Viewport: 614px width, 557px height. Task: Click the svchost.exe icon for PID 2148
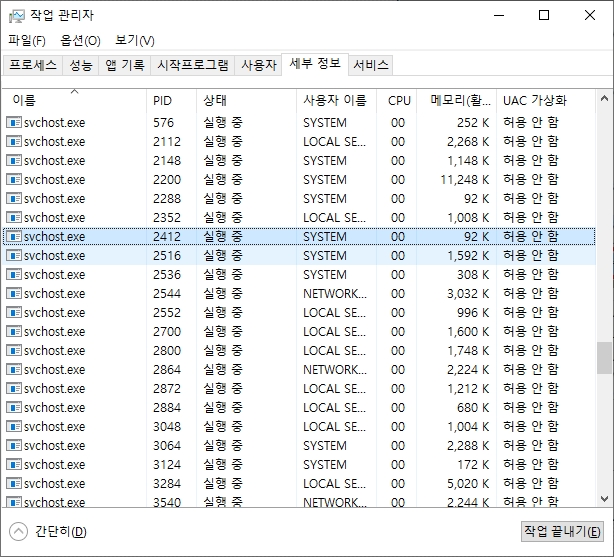(14, 161)
